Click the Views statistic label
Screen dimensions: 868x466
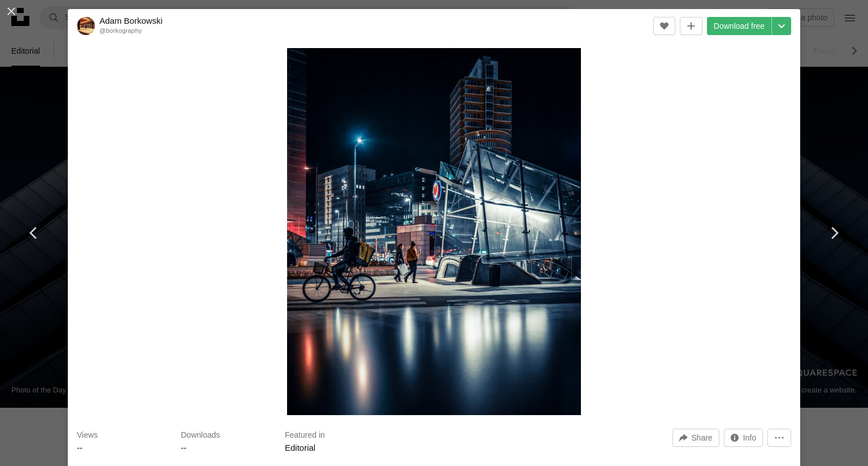click(87, 435)
